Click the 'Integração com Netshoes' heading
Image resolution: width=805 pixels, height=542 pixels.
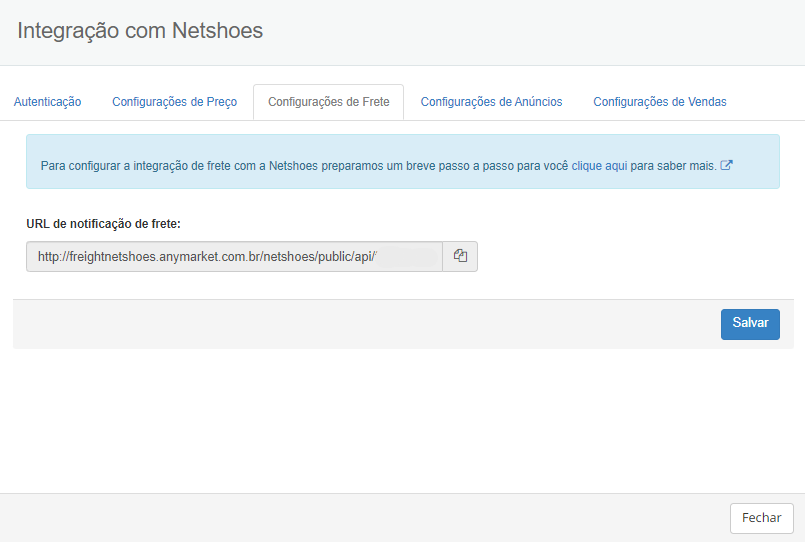pos(140,31)
